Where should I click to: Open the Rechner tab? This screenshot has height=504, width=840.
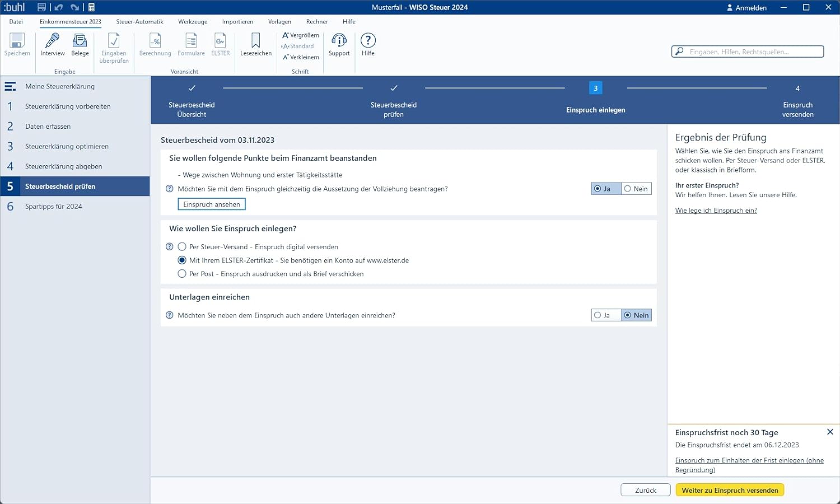pos(317,22)
